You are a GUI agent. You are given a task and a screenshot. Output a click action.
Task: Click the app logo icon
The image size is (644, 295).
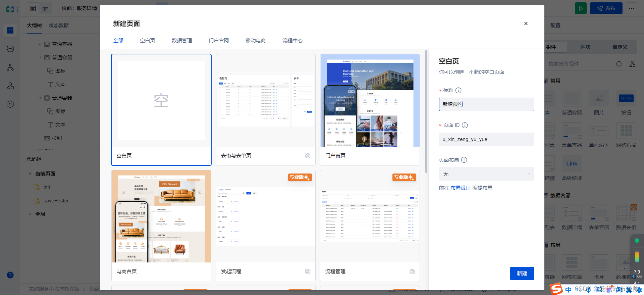pos(10,9)
